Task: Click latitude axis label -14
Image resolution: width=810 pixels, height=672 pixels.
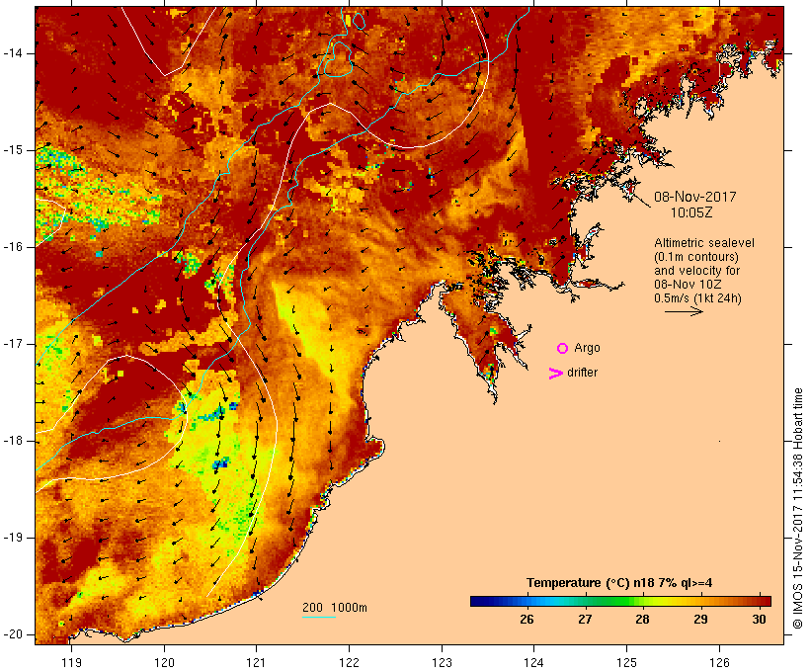Action: (13, 53)
